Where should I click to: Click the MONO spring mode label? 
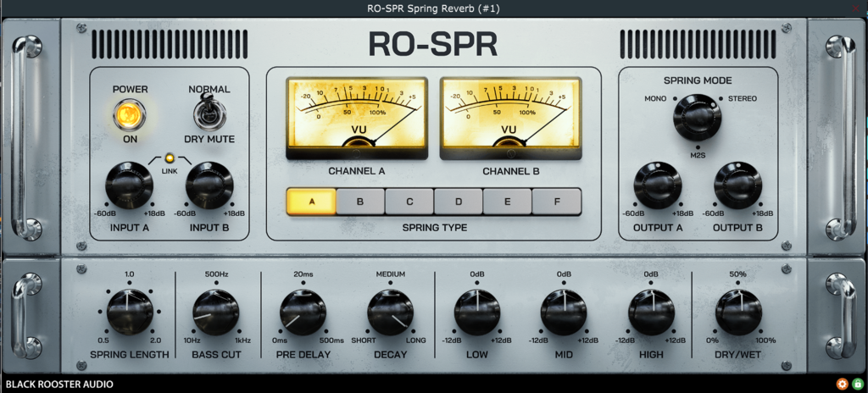click(655, 99)
